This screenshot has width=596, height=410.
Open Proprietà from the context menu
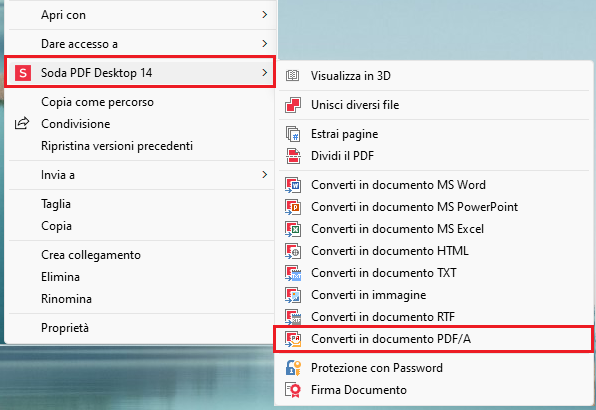141,328
